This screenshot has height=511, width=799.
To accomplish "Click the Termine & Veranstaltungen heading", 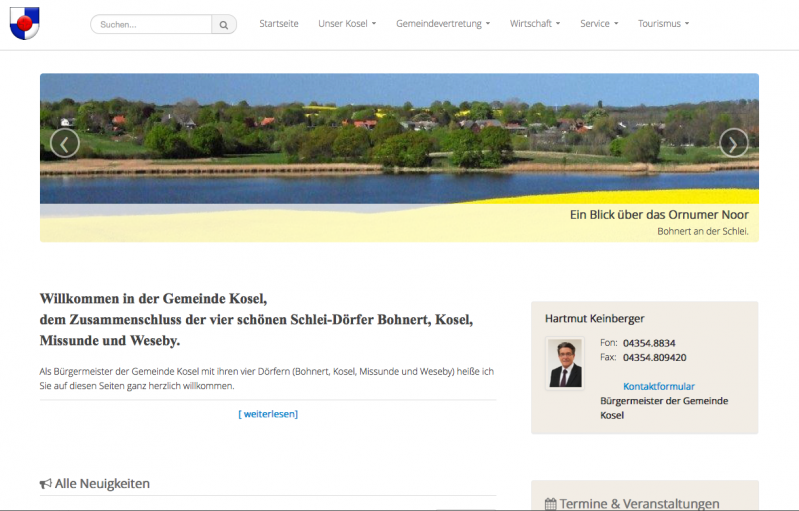I will (x=639, y=504).
